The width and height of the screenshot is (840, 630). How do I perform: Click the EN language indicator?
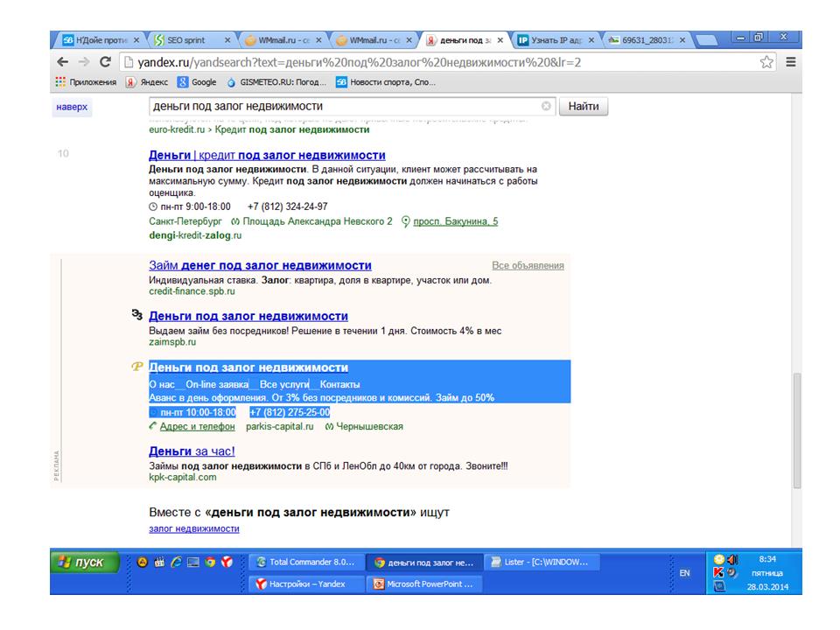tap(684, 573)
